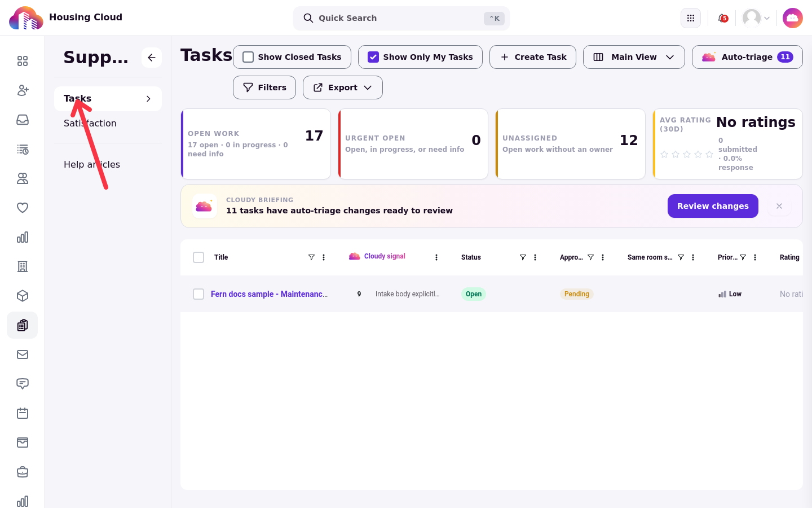This screenshot has height=508, width=812.
Task: Uncheck Show Only My Tasks
Action: [x=373, y=57]
